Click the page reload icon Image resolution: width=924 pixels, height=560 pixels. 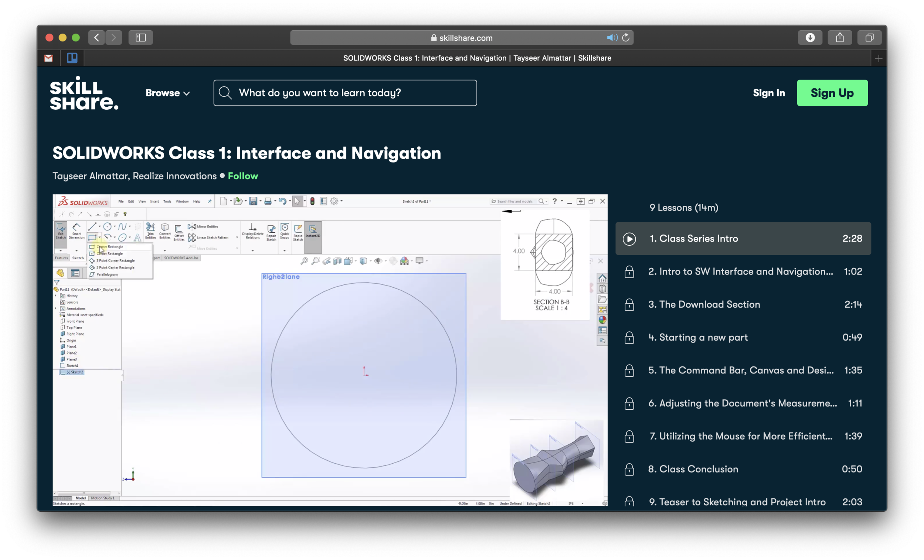625,37
